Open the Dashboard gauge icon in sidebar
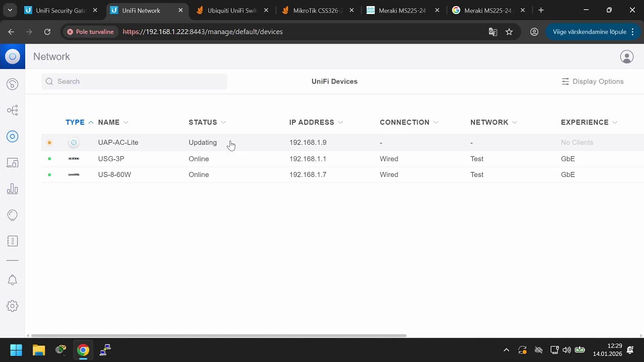The image size is (644, 362). [13, 84]
